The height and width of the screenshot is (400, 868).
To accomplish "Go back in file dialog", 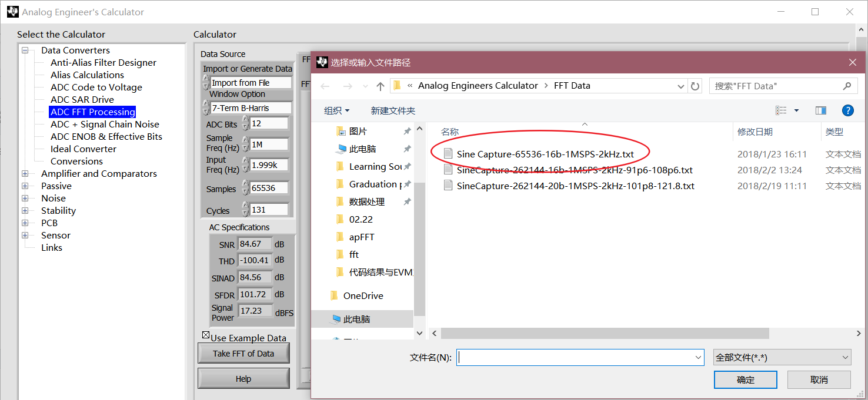I will [325, 86].
